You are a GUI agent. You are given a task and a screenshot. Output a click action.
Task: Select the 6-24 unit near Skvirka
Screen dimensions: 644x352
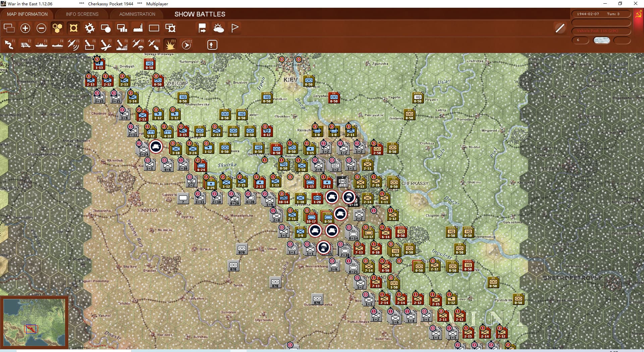pyautogui.click(x=201, y=165)
